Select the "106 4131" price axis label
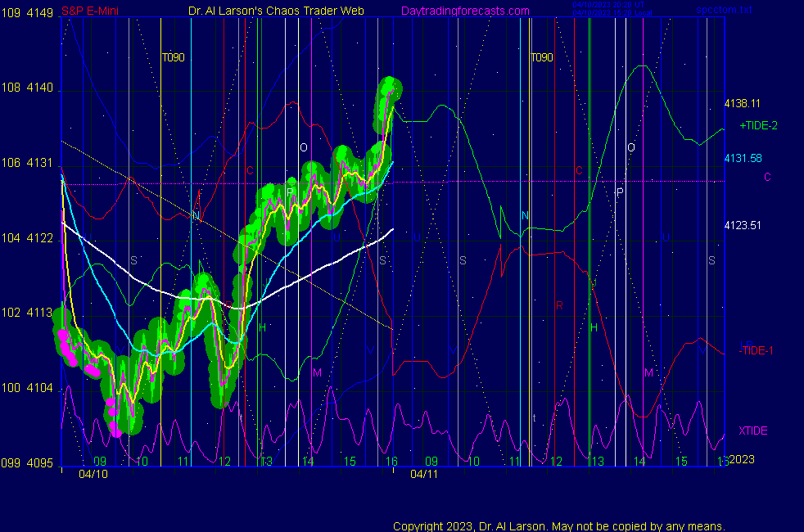 click(27, 163)
